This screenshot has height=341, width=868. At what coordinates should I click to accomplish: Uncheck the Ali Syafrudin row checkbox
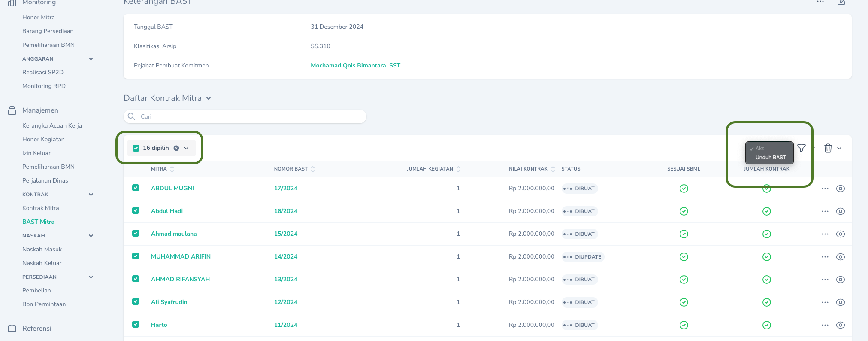click(136, 301)
